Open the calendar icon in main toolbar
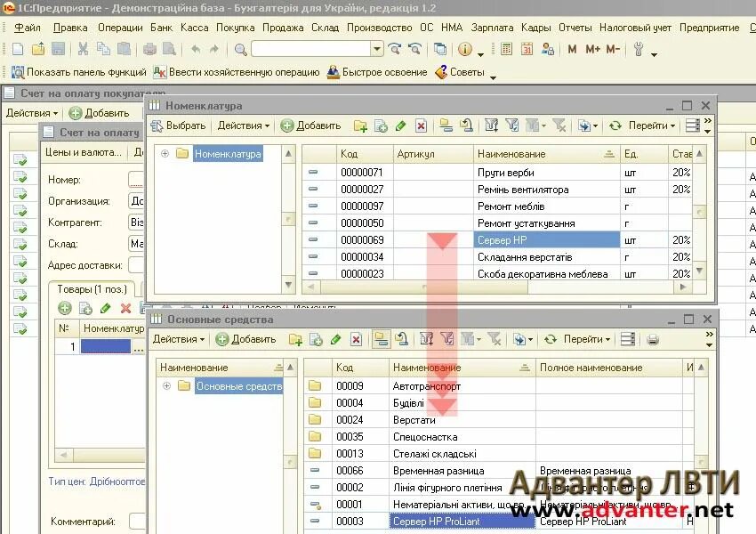Screen dimensions: 756x534 pyautogui.click(x=527, y=49)
